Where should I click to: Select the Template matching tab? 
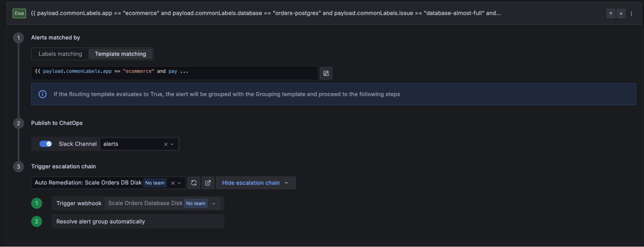(x=120, y=54)
